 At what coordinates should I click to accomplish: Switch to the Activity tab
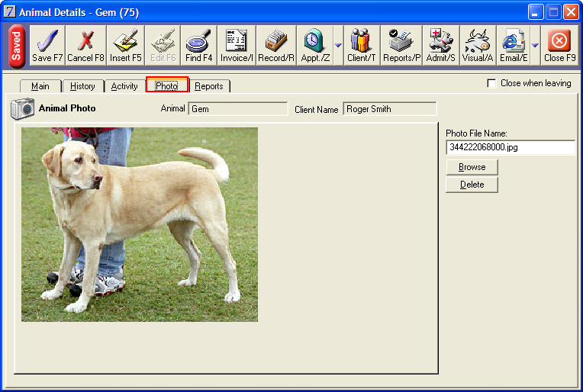[124, 86]
